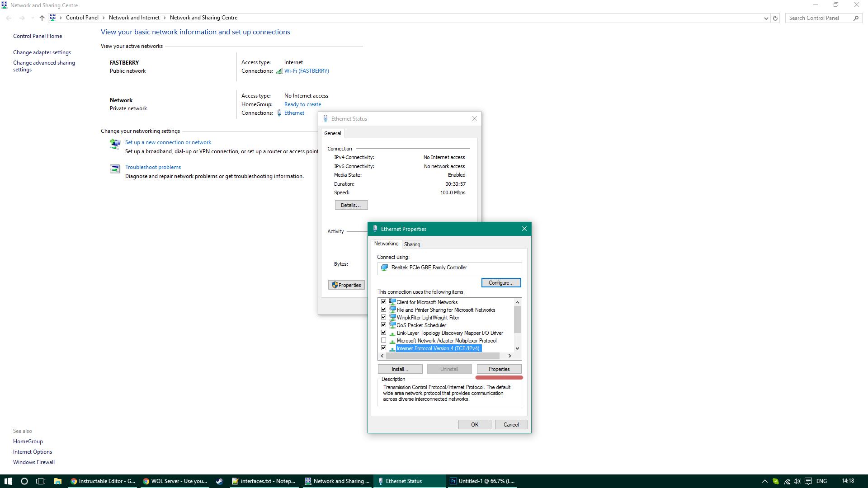
Task: Open File Explorer from the taskbar
Action: pyautogui.click(x=58, y=481)
